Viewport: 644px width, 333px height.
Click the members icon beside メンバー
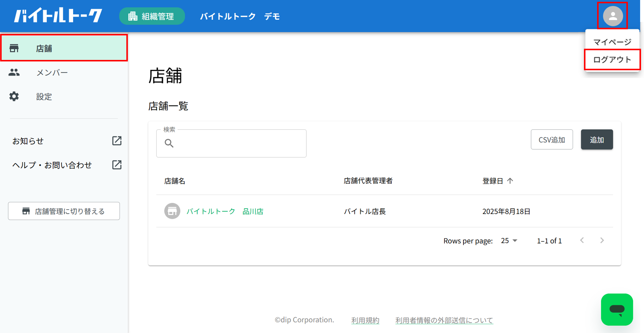pos(14,72)
